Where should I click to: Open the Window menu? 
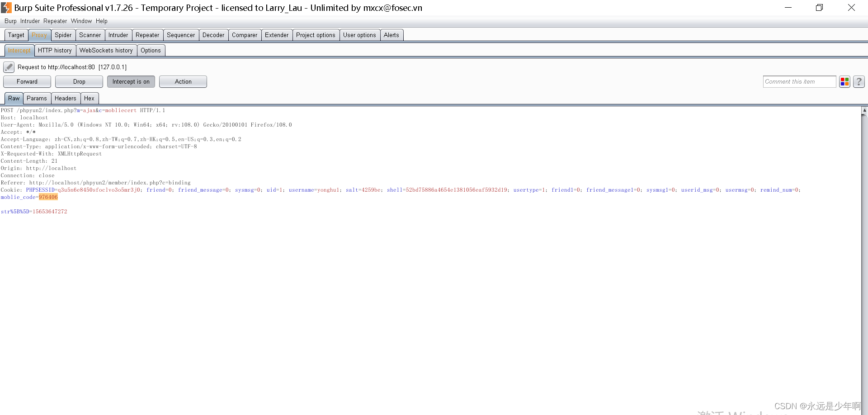click(81, 21)
